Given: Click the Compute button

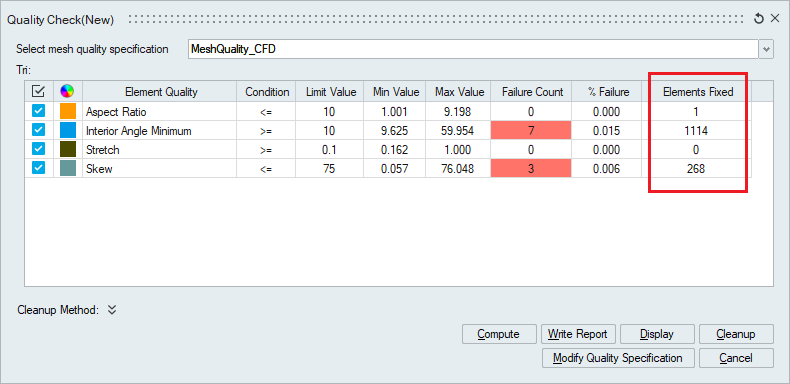Looking at the screenshot, I should pyautogui.click(x=499, y=334).
